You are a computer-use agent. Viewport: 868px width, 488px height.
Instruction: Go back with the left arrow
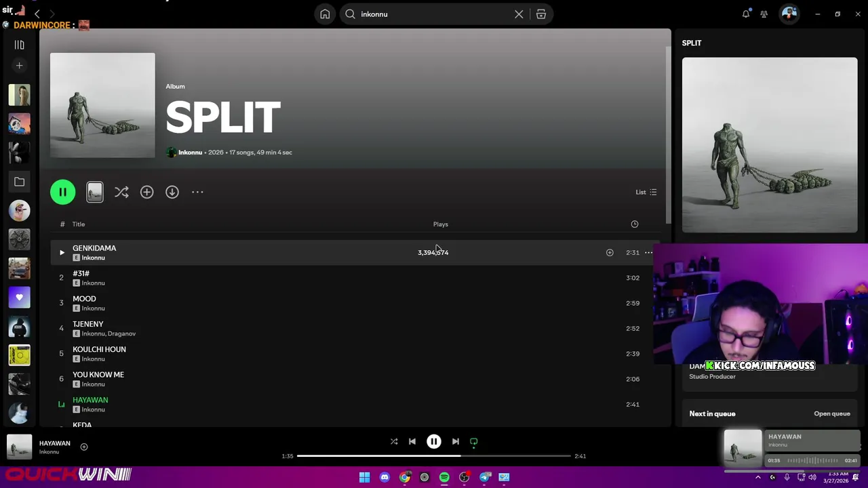pyautogui.click(x=37, y=14)
